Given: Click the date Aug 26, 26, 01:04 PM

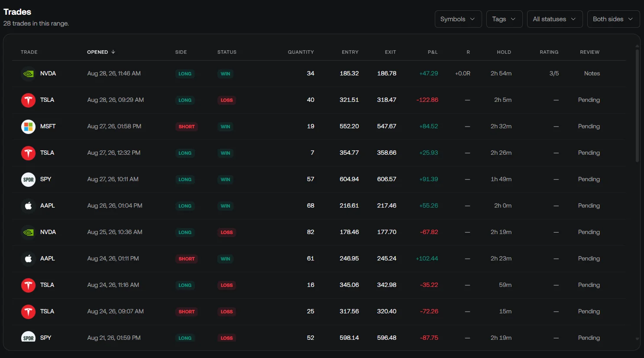Looking at the screenshot, I should (115, 206).
